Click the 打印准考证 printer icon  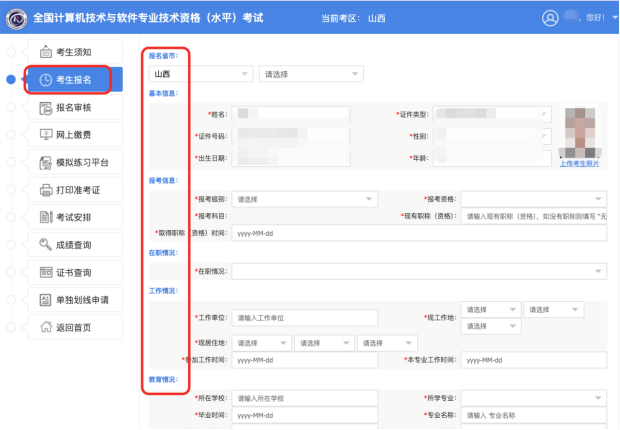[46, 190]
